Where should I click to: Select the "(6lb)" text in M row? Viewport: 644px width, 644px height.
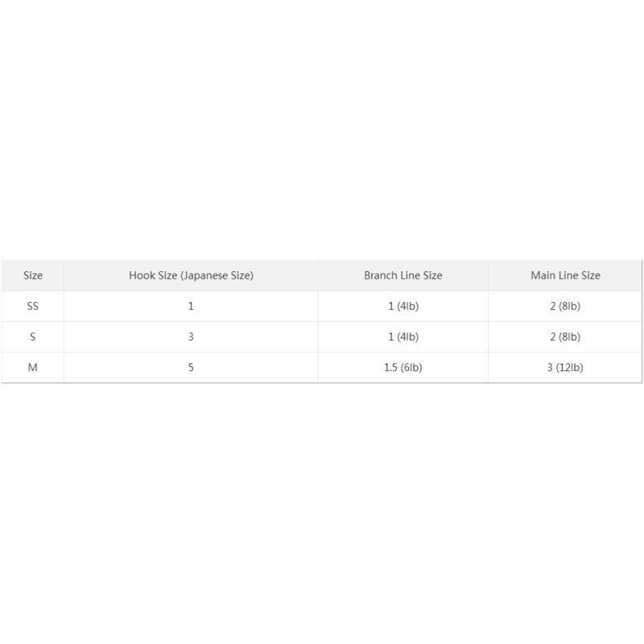click(x=411, y=367)
